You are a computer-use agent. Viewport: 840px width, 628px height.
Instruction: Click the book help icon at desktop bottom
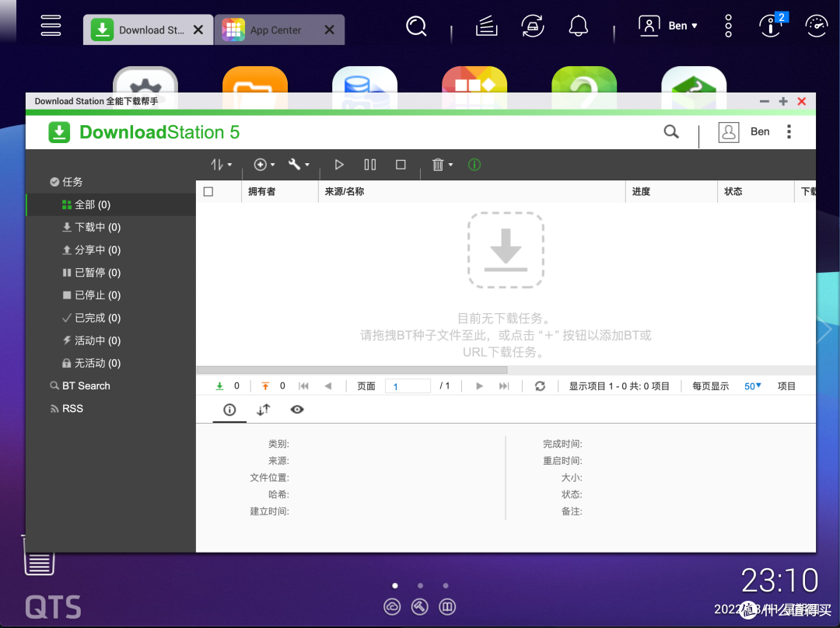click(x=447, y=606)
